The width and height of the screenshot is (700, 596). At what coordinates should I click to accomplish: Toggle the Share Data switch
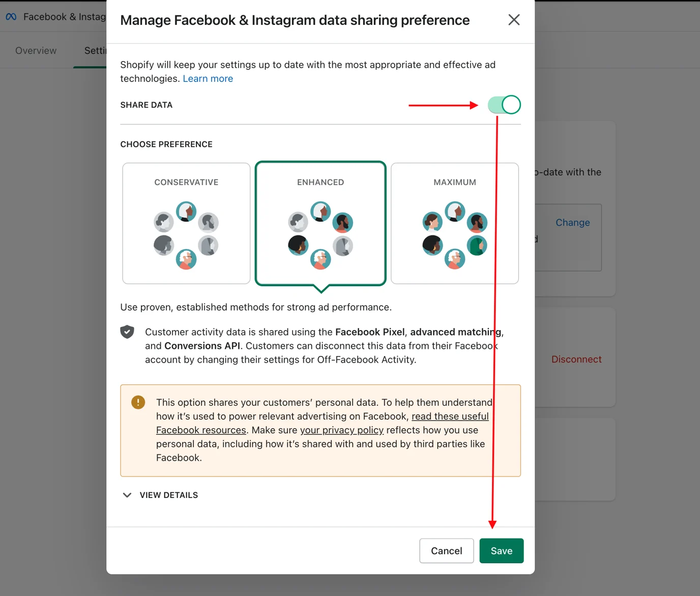504,105
